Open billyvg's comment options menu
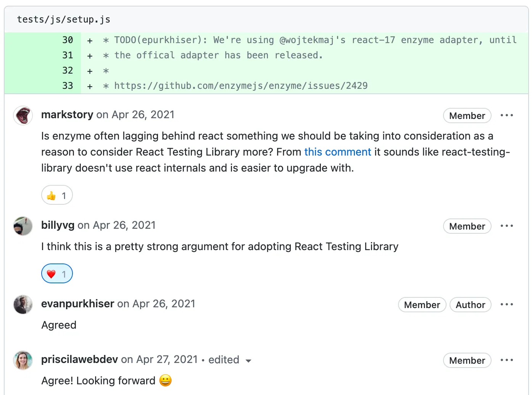This screenshot has width=532, height=395. [506, 225]
